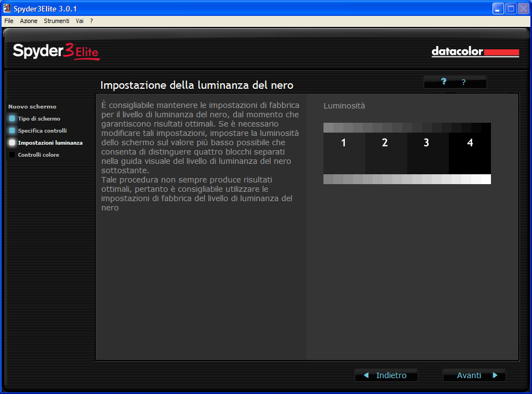Open the Vai menu
The width and height of the screenshot is (532, 394).
click(x=79, y=21)
